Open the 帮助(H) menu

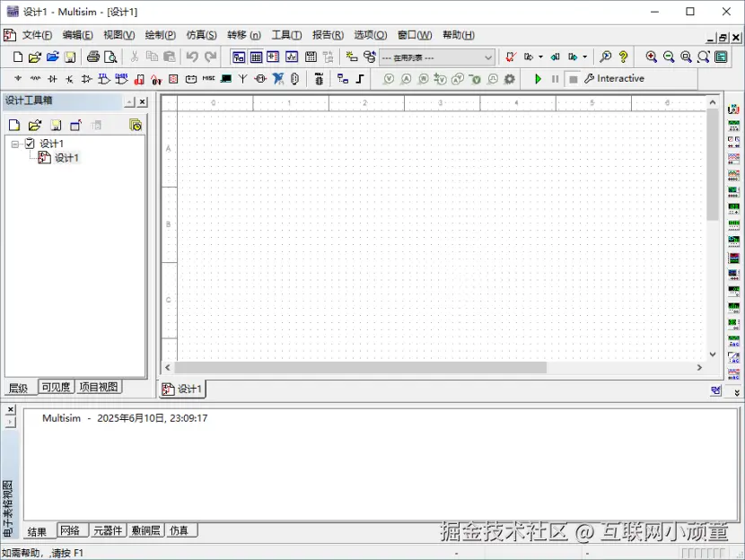459,35
